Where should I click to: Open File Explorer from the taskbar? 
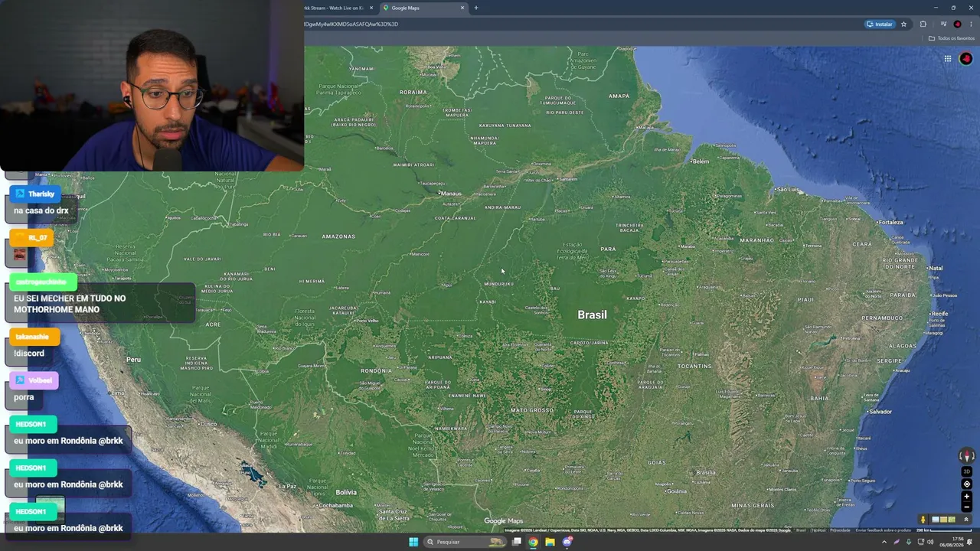550,542
